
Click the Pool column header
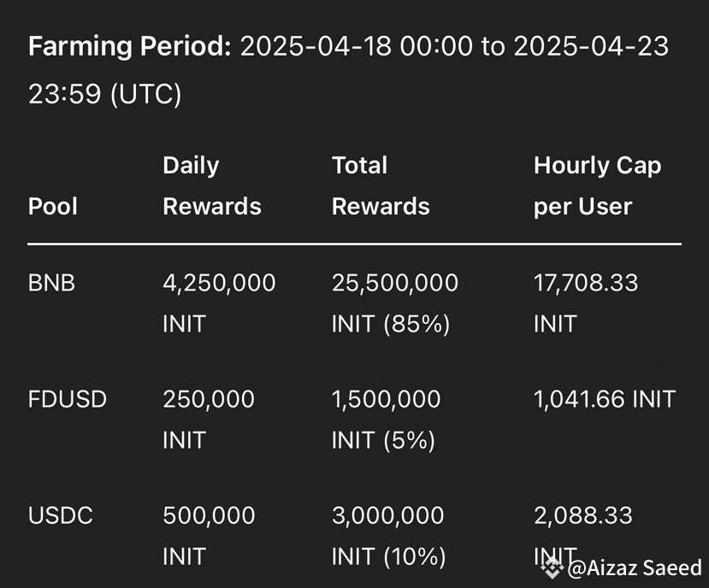point(52,206)
